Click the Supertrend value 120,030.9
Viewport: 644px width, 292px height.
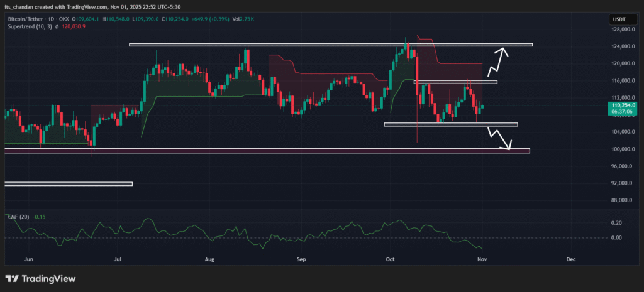pos(74,26)
